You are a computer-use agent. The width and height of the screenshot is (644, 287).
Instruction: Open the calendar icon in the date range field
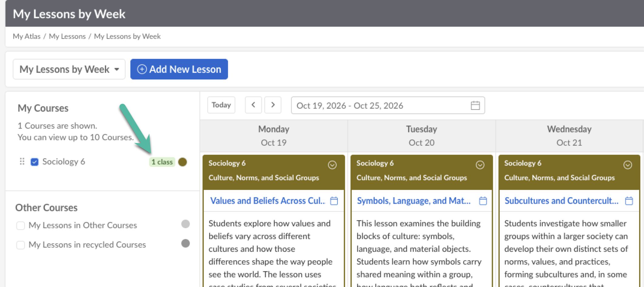point(475,105)
